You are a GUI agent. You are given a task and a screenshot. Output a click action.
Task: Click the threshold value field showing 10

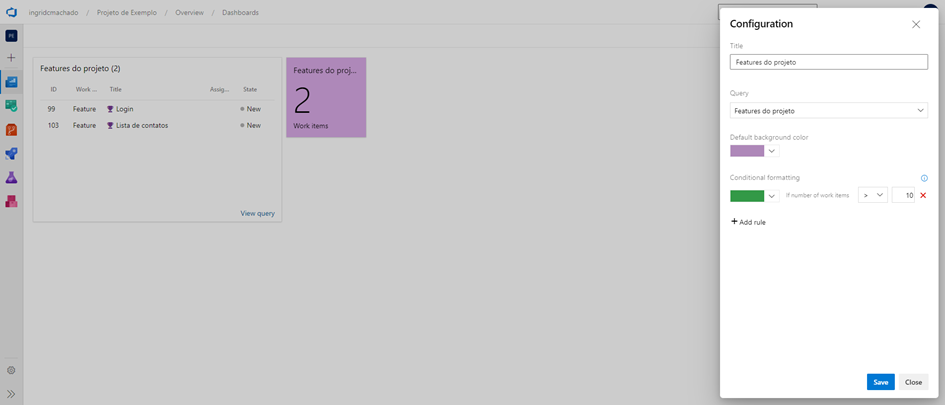(x=903, y=195)
